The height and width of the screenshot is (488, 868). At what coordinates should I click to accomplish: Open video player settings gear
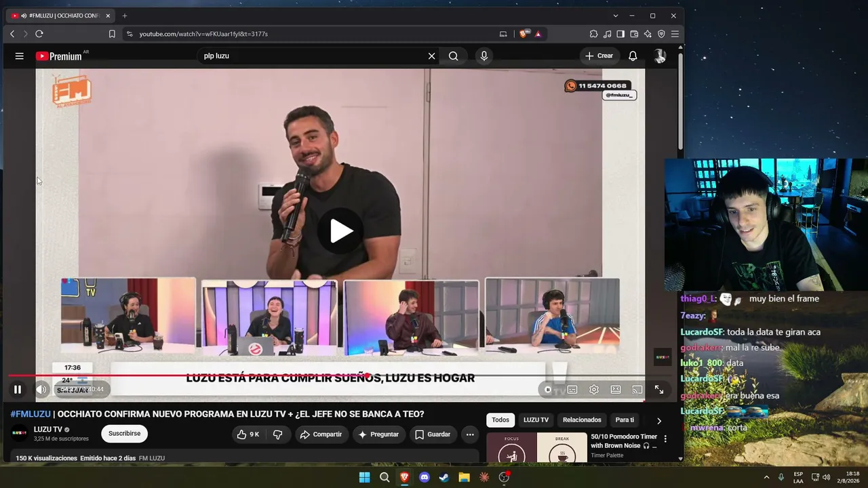[x=594, y=390]
